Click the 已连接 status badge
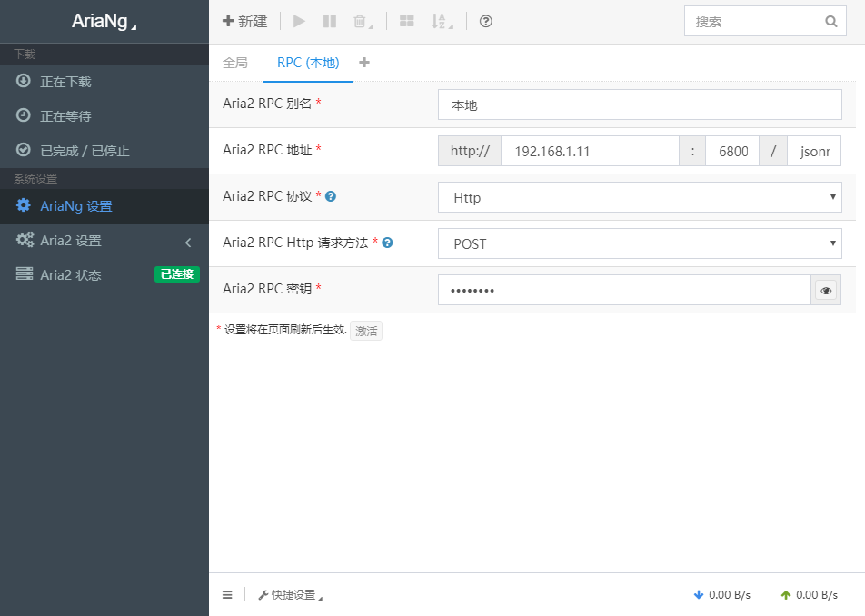Image resolution: width=865 pixels, height=616 pixels. coord(177,274)
